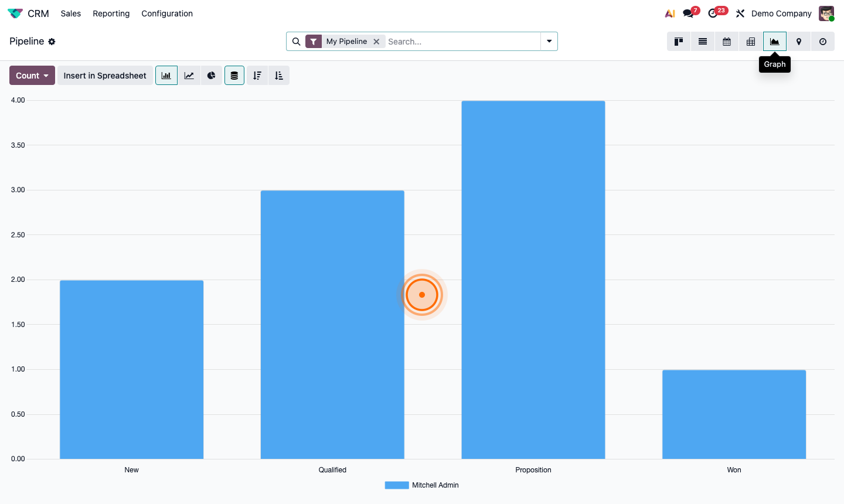Toggle ascending sort on the chart
Screen dimensions: 844x504
click(x=278, y=75)
